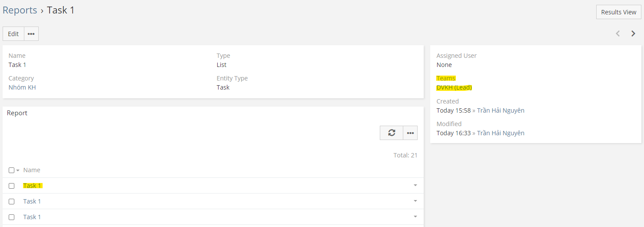Image resolution: width=644 pixels, height=227 pixels.
Task: Sort the list by Name column header
Action: [x=32, y=170]
